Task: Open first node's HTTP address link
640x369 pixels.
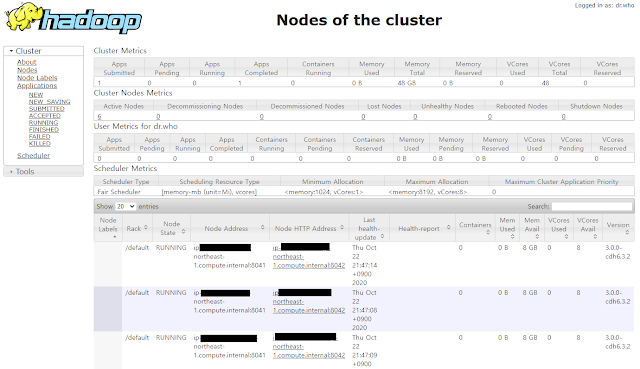Action: (309, 256)
